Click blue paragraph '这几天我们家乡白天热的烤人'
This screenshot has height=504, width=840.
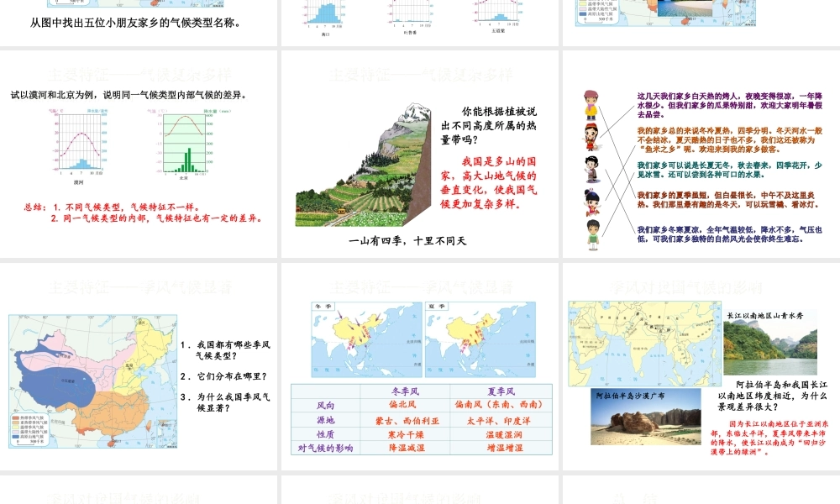(729, 105)
